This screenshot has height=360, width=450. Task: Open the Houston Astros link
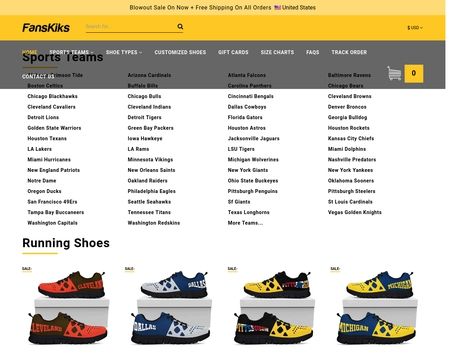click(247, 128)
